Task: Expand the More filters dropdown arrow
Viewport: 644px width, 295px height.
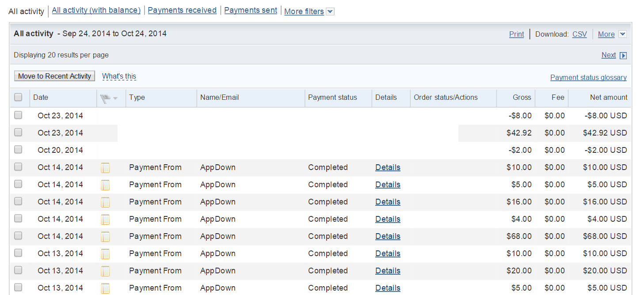Action: tap(330, 12)
